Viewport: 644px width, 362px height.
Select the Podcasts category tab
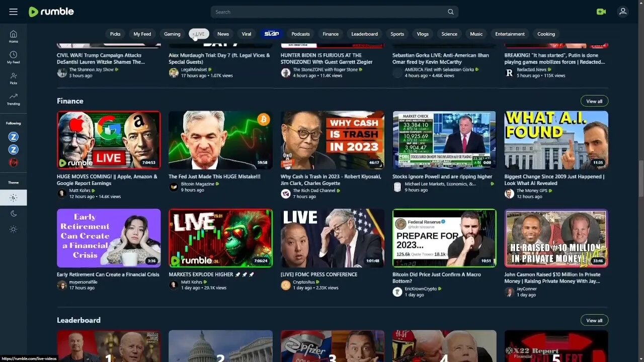point(300,34)
